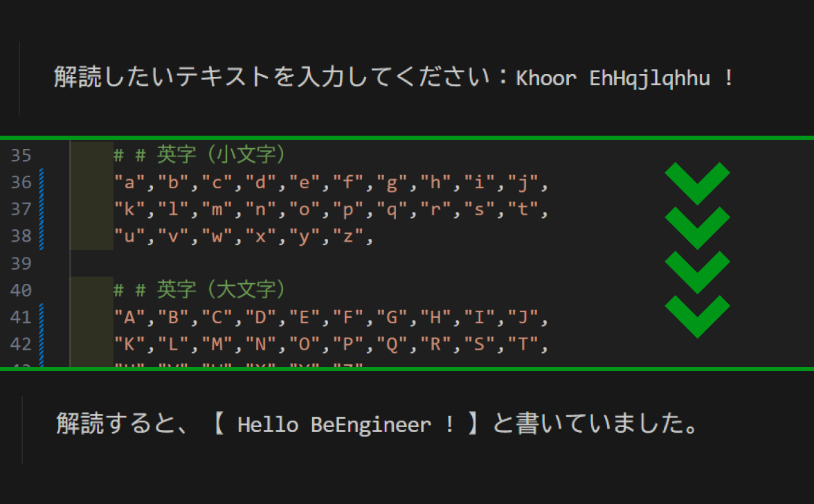Click the bottom green chevron arrow
Screen dimensions: 814x504
coord(698,316)
